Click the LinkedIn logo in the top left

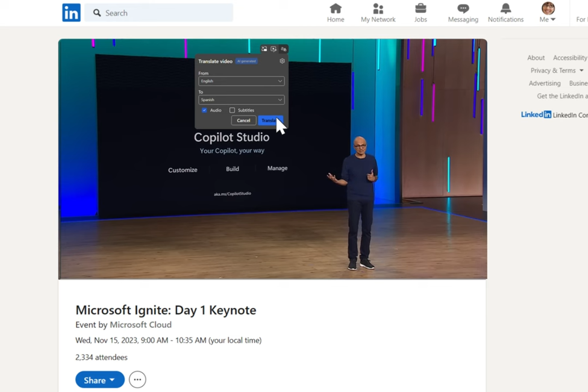click(71, 12)
